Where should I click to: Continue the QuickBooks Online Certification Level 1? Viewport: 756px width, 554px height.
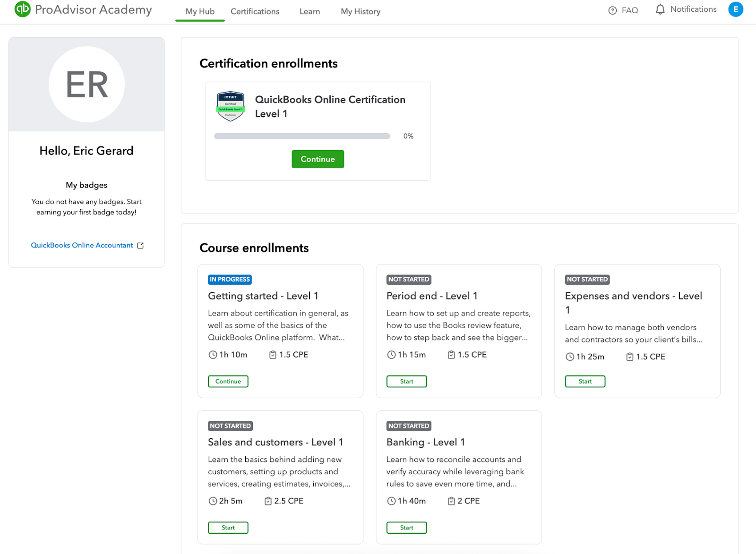318,159
